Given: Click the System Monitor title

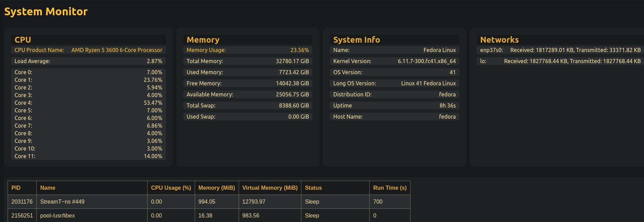Looking at the screenshot, I should [46, 11].
